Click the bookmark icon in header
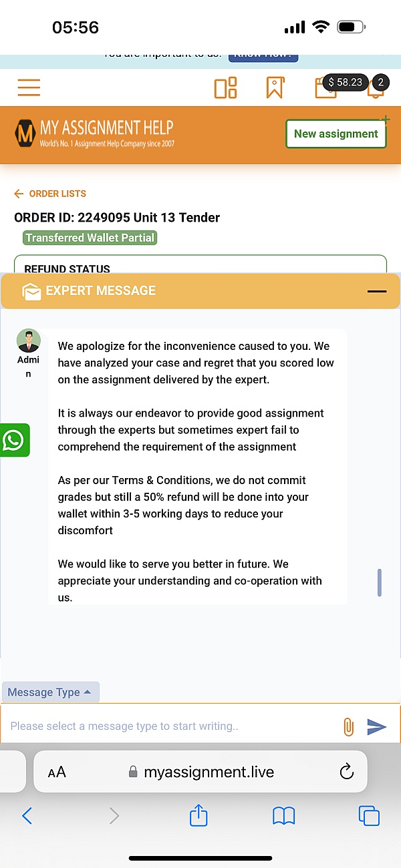 275,87
